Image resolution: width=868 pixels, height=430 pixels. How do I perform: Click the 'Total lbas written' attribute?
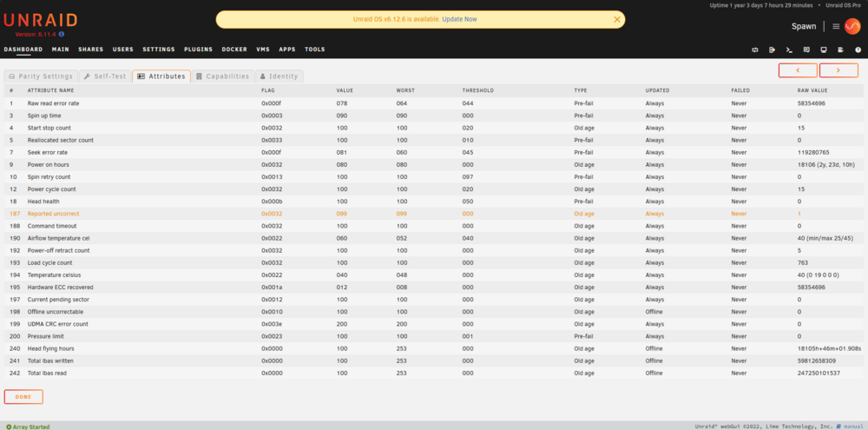click(x=50, y=361)
